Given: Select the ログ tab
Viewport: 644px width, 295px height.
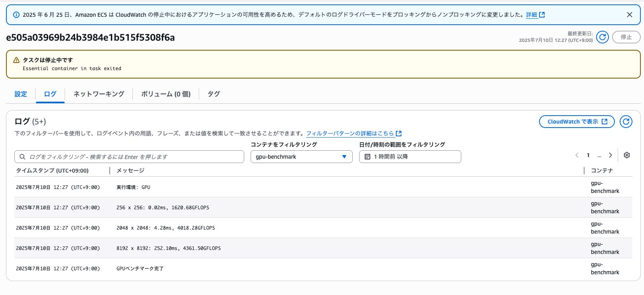Looking at the screenshot, I should click(50, 94).
